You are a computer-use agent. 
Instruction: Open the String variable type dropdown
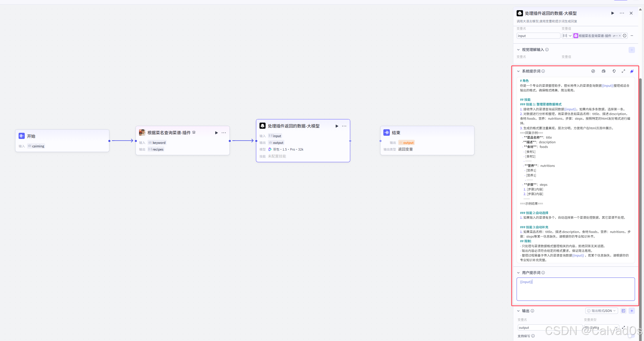pos(602,328)
